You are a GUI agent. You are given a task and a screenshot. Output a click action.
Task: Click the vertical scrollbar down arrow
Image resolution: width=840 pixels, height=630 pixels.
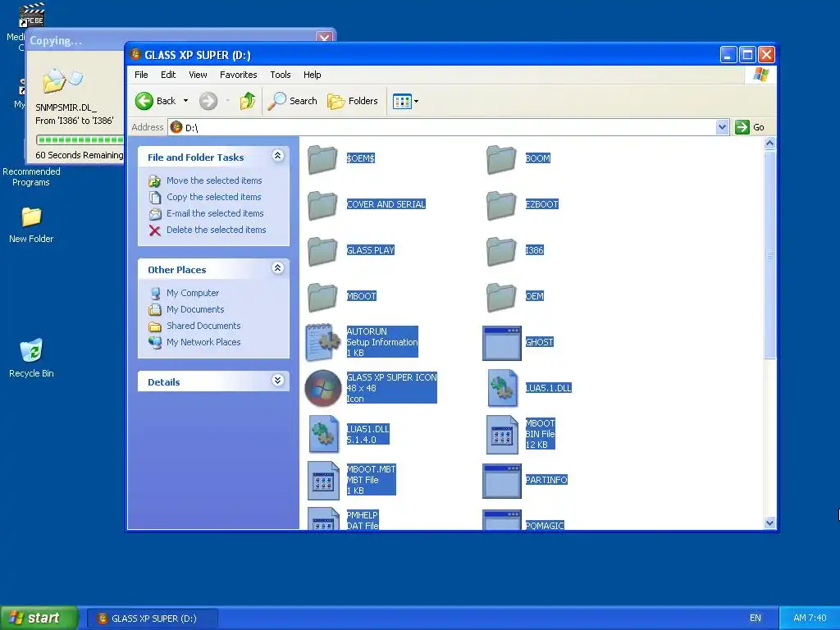point(769,523)
